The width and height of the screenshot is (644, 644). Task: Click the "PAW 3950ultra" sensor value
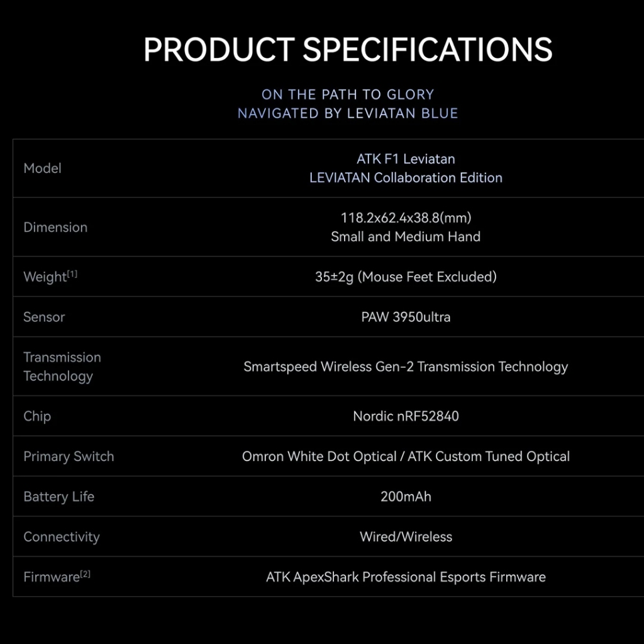[406, 317]
